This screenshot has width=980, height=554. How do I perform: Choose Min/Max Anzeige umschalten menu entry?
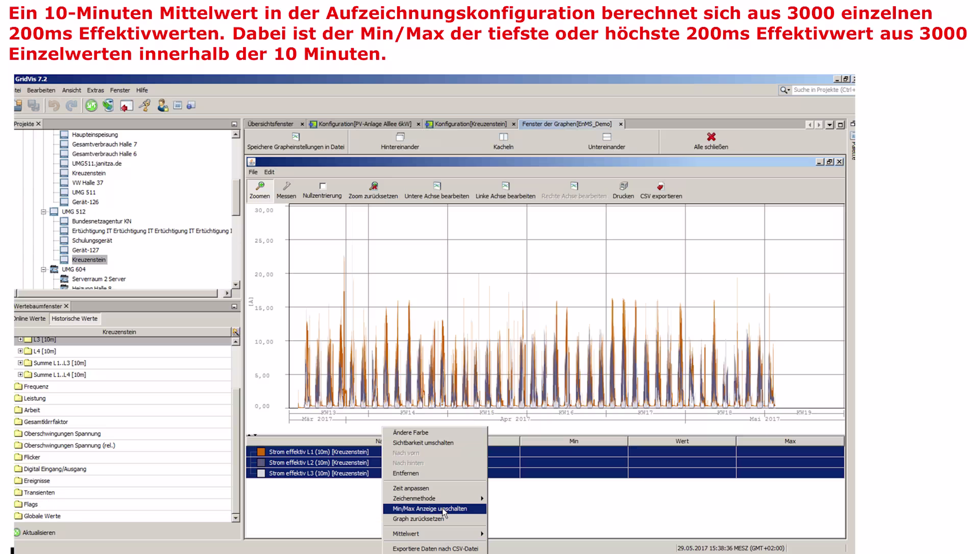pos(430,509)
